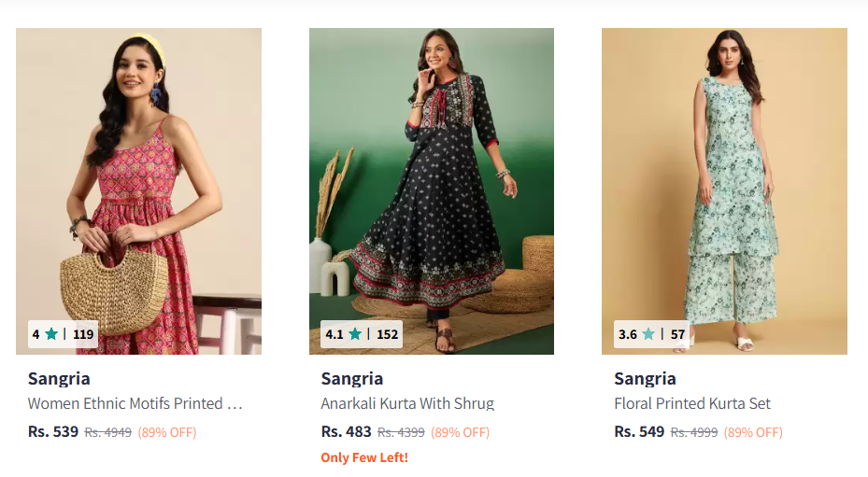Click the Rs. 483 price
The height and width of the screenshot is (477, 868).
click(x=347, y=432)
